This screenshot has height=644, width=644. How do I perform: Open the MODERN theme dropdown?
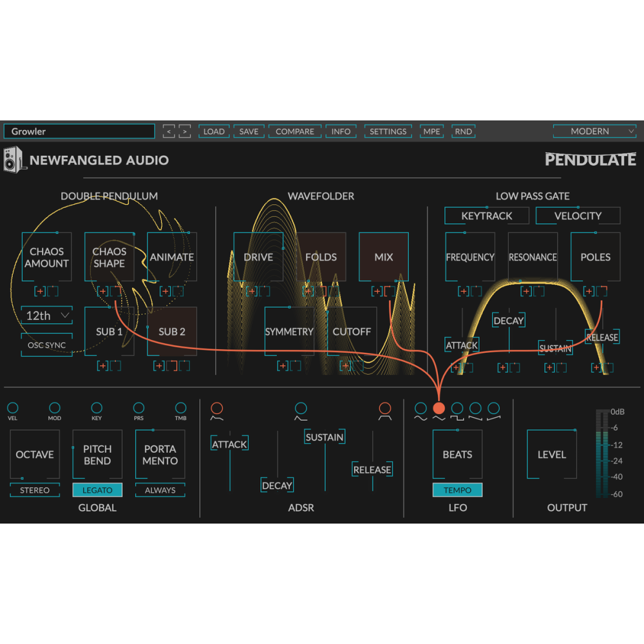[594, 131]
